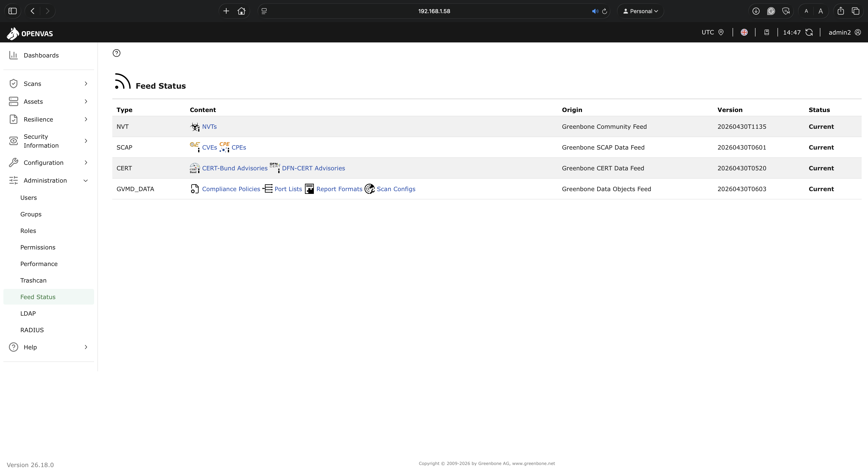868x476 pixels.
Task: Click the Version 26.18.0 footer text
Action: coord(30,465)
